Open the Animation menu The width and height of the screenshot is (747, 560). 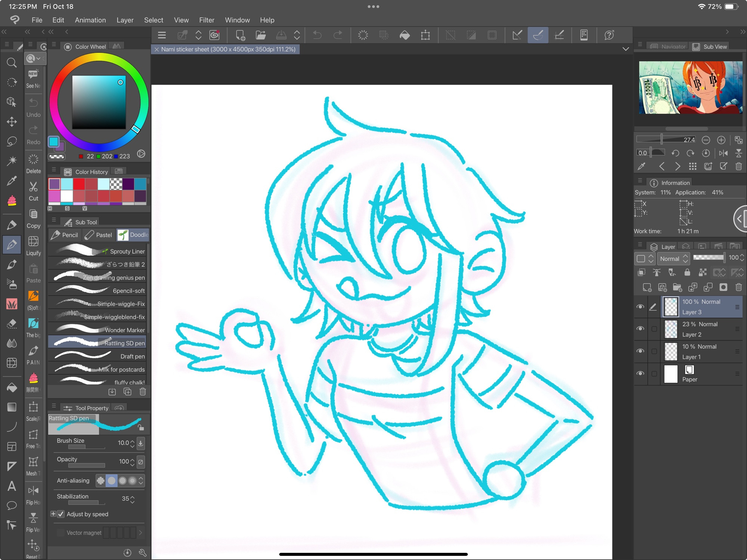pos(90,20)
